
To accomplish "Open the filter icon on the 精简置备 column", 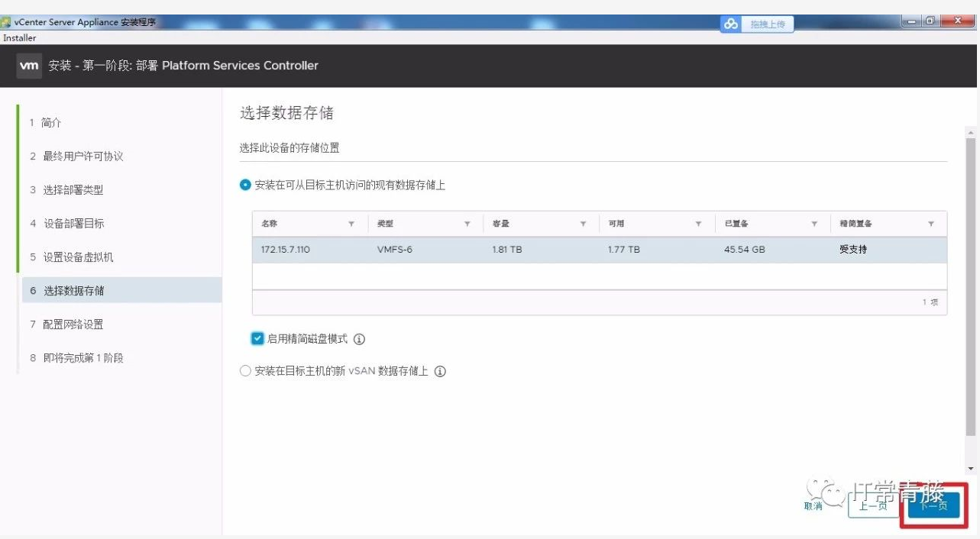I will click(930, 223).
